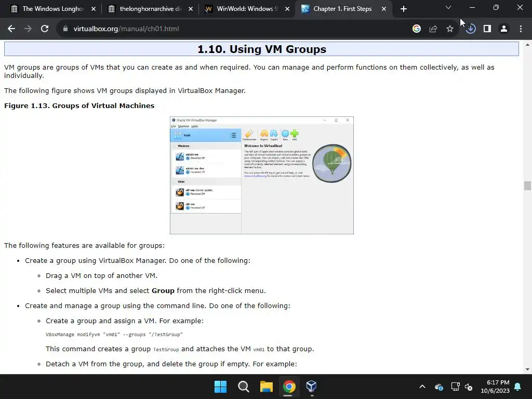This screenshot has width=532, height=399.
Task: Open the Chrome downloads icon
Action: (x=471, y=29)
